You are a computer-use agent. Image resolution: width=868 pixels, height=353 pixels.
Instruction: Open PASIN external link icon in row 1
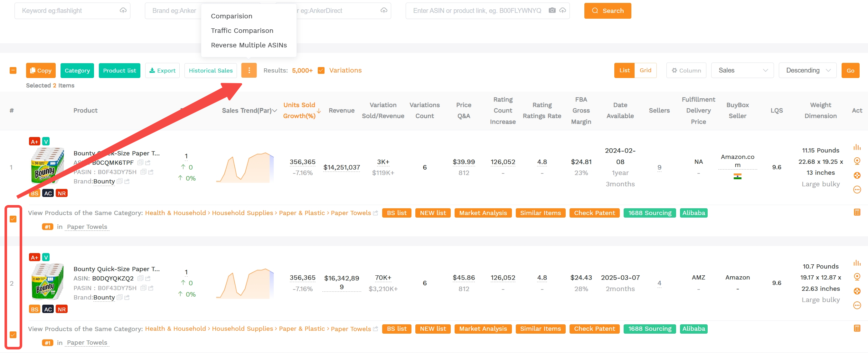[x=151, y=172]
